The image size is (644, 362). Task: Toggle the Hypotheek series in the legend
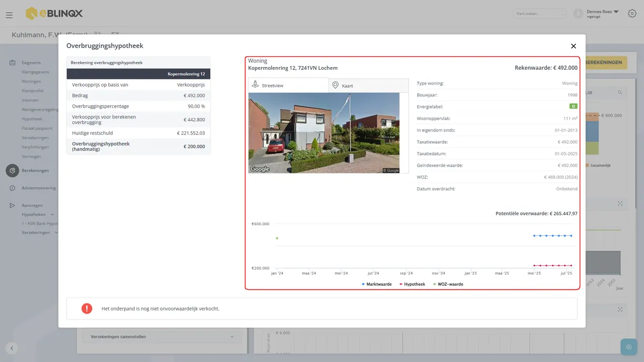[x=413, y=284]
